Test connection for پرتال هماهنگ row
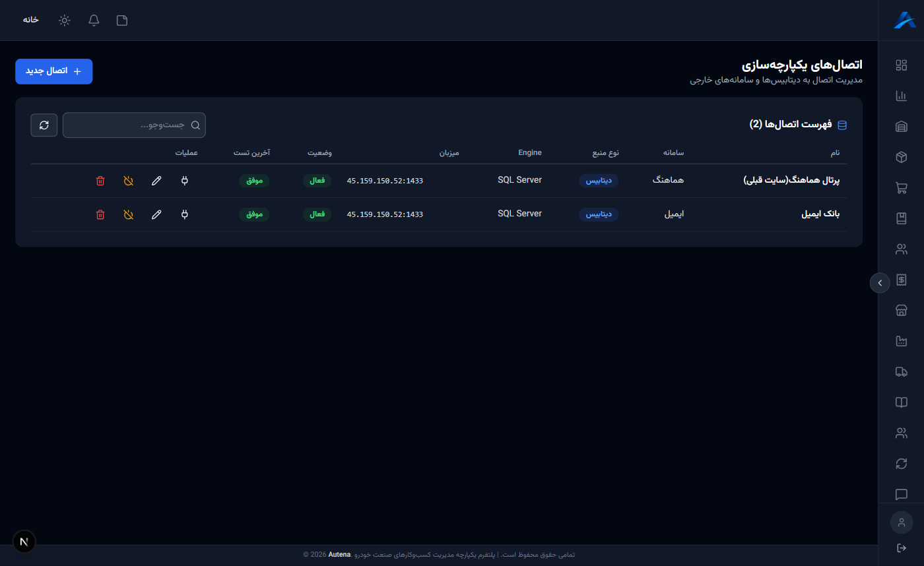 (185, 180)
